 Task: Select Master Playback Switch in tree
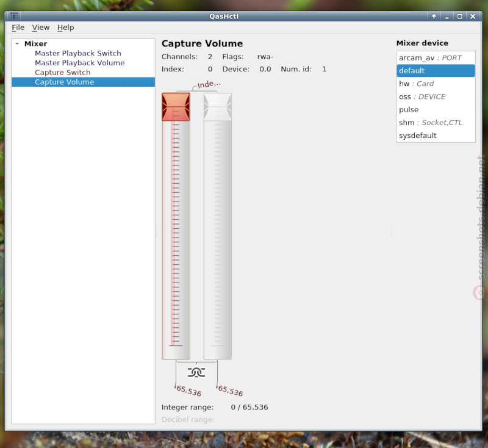point(78,53)
